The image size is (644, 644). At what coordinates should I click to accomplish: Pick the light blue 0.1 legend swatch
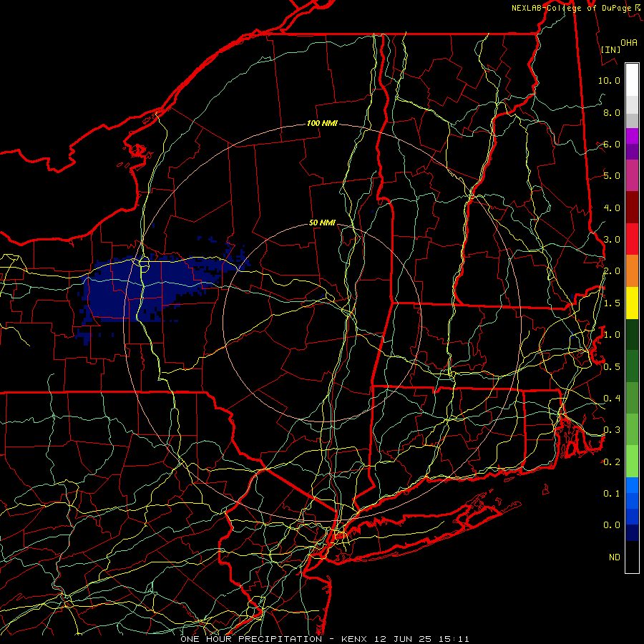(632, 484)
